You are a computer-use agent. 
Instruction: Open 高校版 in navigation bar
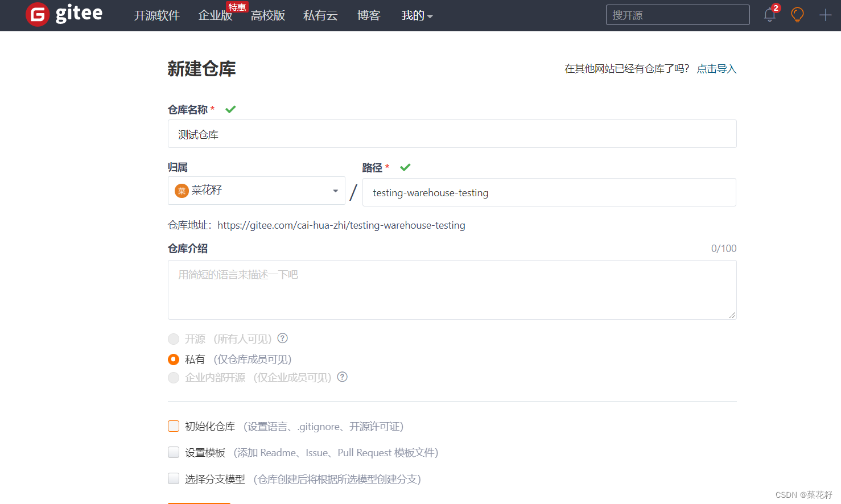(268, 15)
